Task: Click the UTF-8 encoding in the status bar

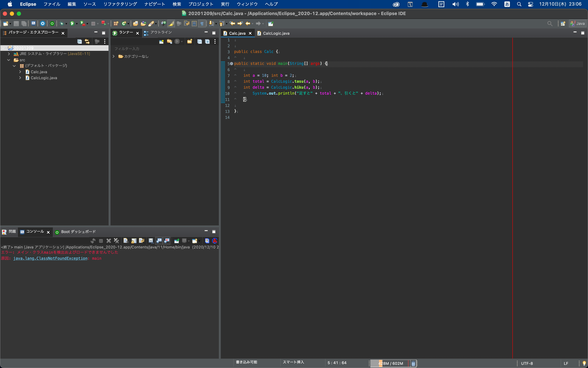Action: pyautogui.click(x=527, y=363)
